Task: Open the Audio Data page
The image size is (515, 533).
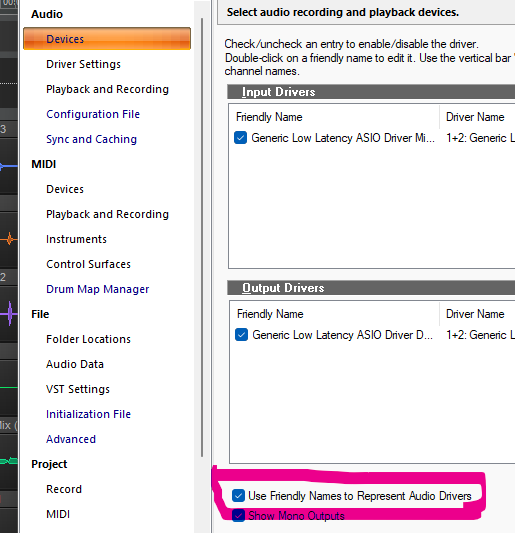Action: 75,364
